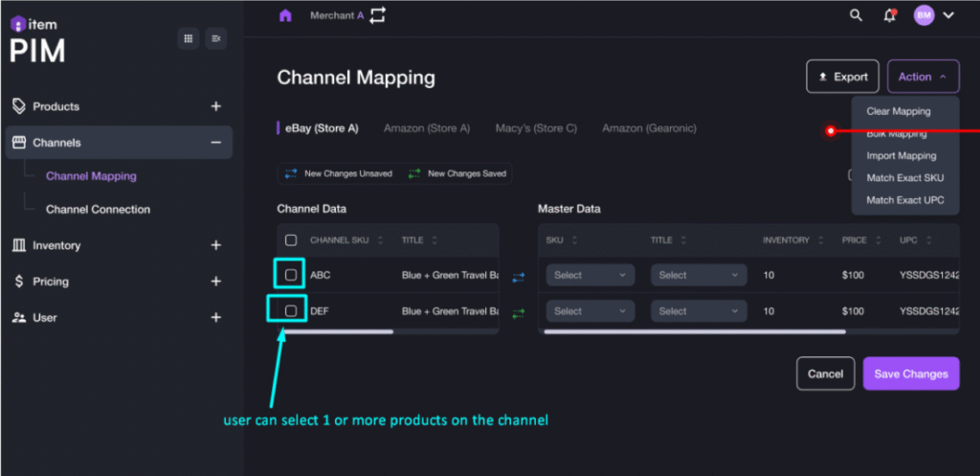Open Channel Connection in sidebar
980x476 pixels.
[x=98, y=210]
